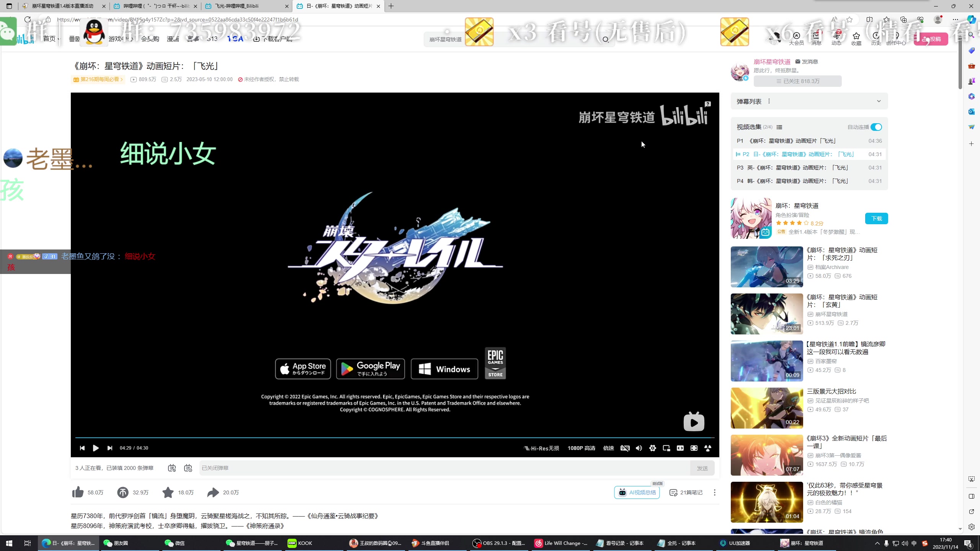Enter web fullscreen mode
980x551 pixels.
coord(694,448)
